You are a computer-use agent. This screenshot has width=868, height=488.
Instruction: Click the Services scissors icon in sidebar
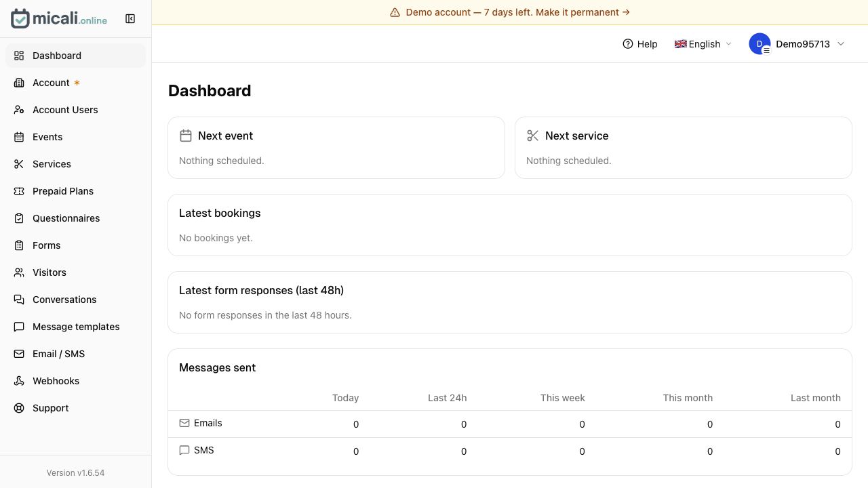[19, 164]
